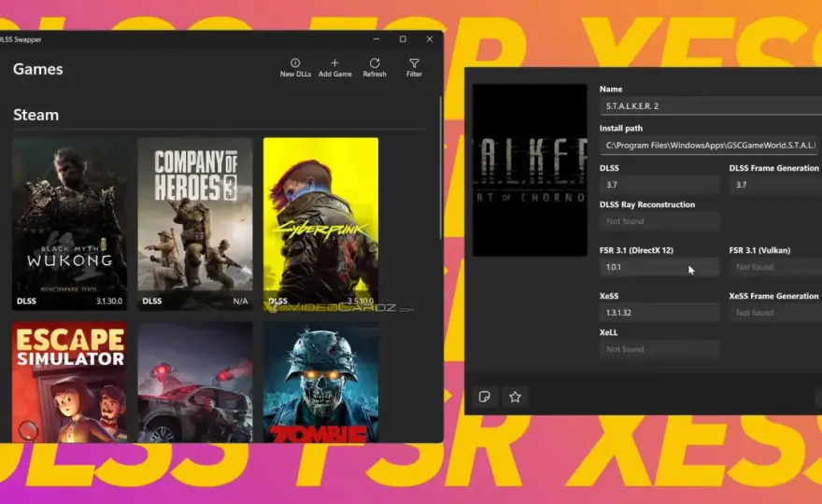This screenshot has height=504, width=822.
Task: Refresh the games list
Action: (x=375, y=68)
